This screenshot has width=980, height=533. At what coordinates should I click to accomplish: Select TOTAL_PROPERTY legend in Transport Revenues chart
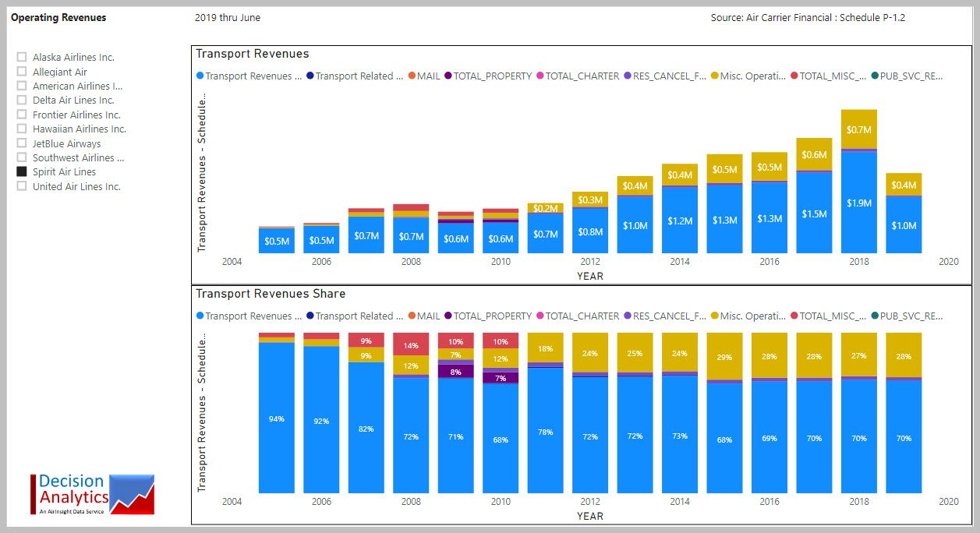pos(487,76)
